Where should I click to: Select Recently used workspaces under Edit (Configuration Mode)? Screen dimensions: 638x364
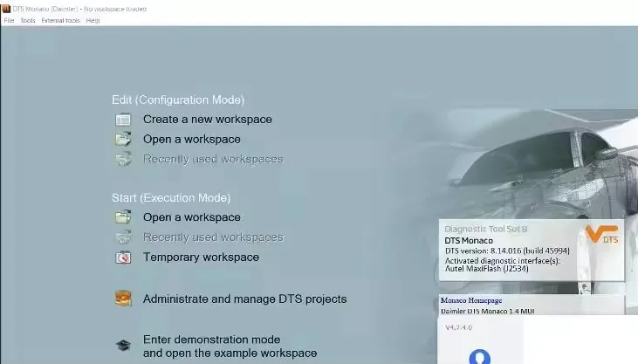click(x=213, y=159)
